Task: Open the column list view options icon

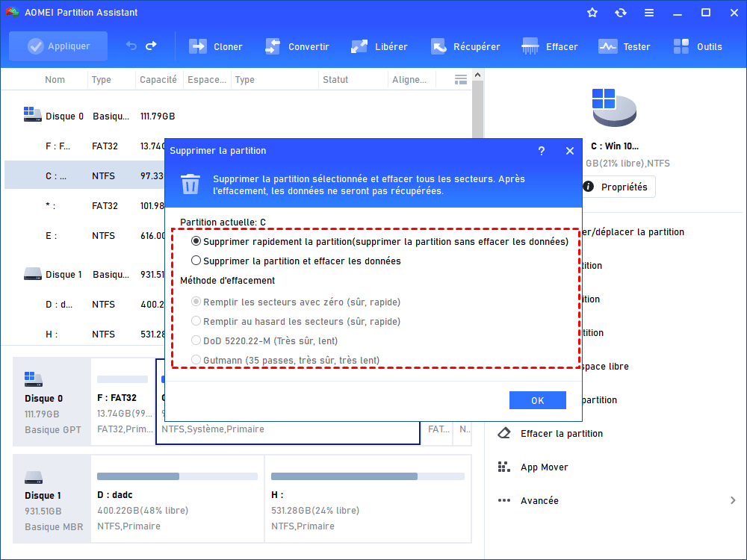Action: (461, 80)
